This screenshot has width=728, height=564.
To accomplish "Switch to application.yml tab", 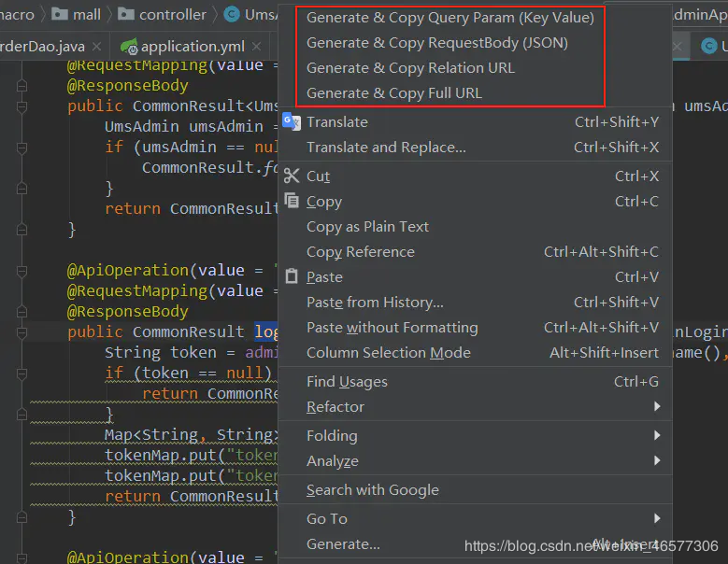I will click(193, 47).
